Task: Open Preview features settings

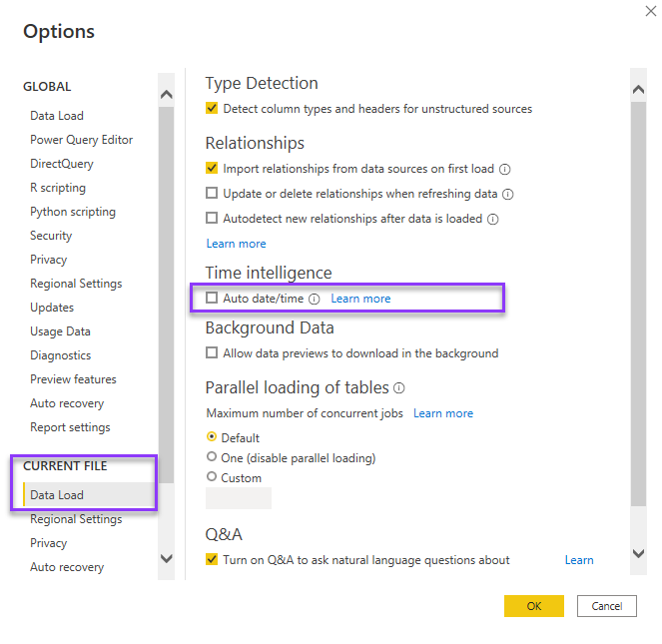Action: [73, 379]
